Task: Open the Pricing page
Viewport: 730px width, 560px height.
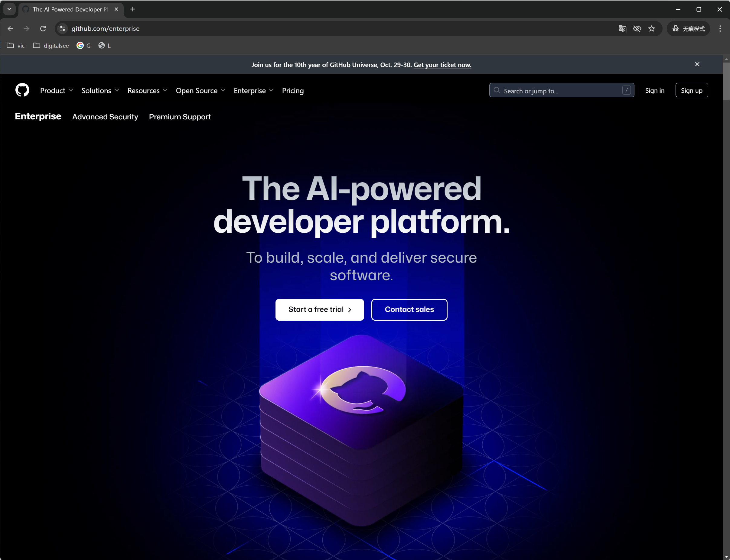Action: [293, 91]
